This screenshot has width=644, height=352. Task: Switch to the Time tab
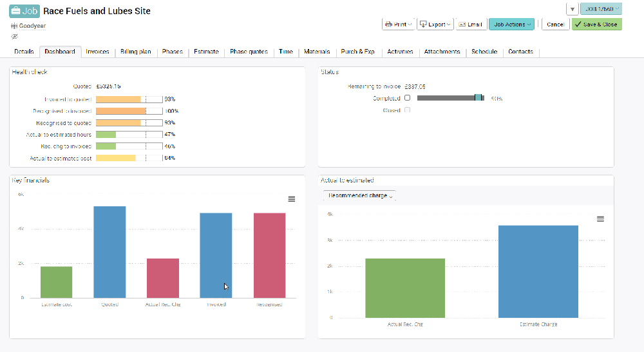(286, 52)
